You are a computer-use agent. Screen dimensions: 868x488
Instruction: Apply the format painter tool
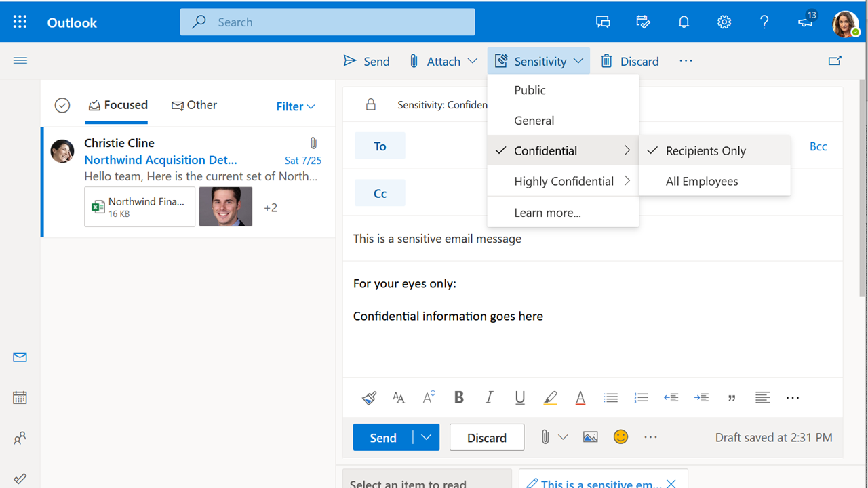pyautogui.click(x=369, y=398)
